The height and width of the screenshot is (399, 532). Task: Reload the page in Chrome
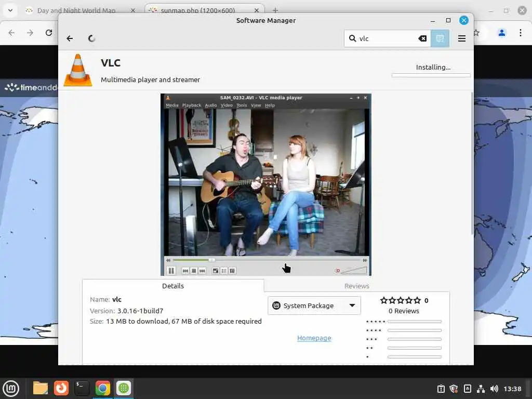[x=49, y=33]
